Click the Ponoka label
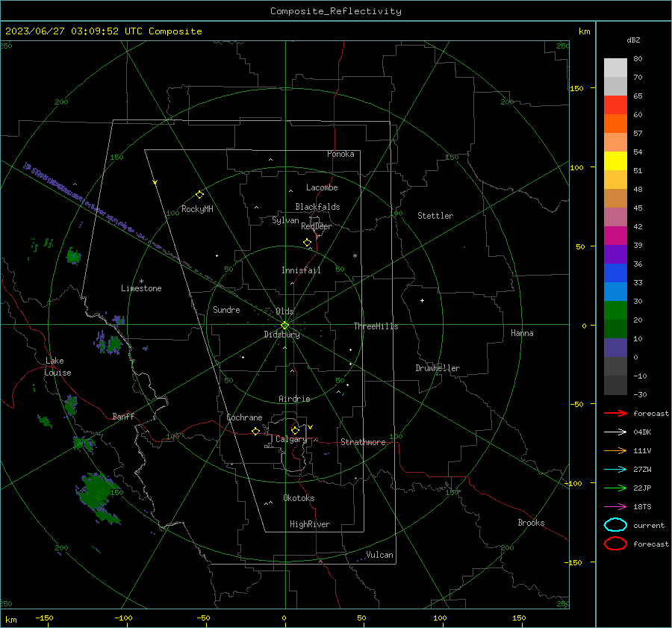Viewport: 672px width, 628px height. [340, 154]
